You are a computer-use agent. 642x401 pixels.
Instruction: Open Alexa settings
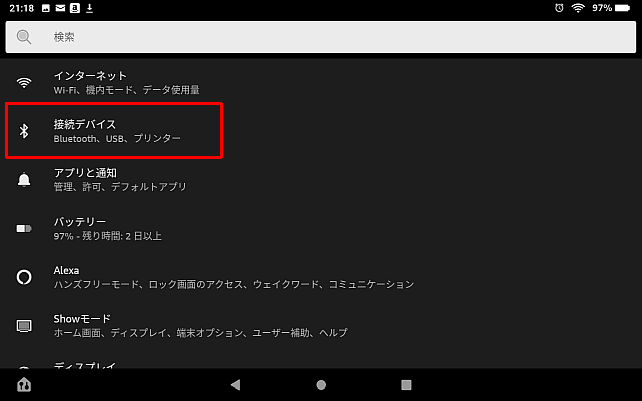click(x=321, y=277)
